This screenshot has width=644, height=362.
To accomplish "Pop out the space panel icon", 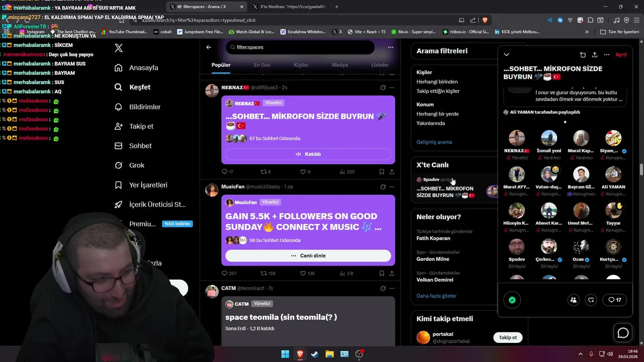I will (x=583, y=54).
